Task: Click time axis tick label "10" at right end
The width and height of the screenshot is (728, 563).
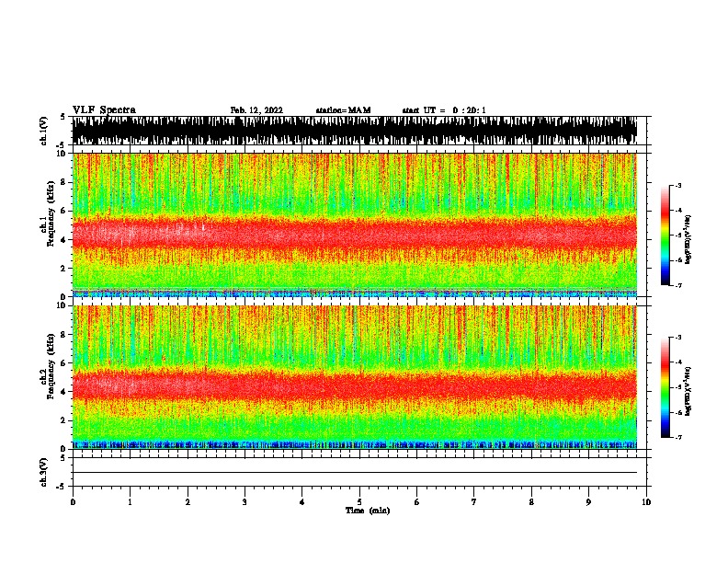Action: pyautogui.click(x=646, y=502)
